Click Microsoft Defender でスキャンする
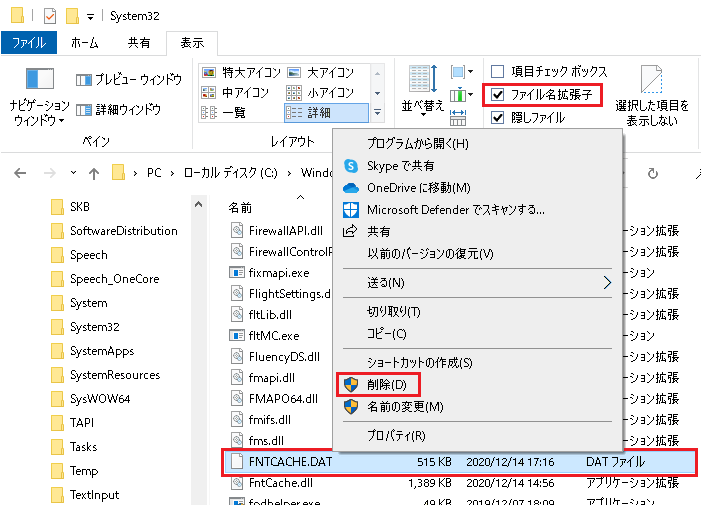This screenshot has height=505, width=701. [x=477, y=210]
